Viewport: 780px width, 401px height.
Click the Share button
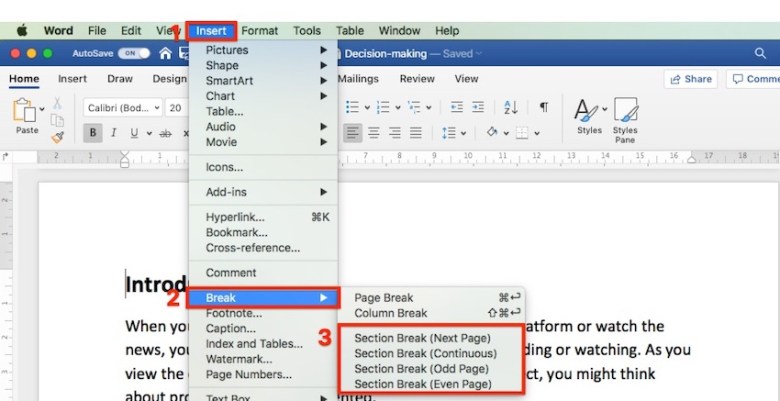click(x=690, y=79)
